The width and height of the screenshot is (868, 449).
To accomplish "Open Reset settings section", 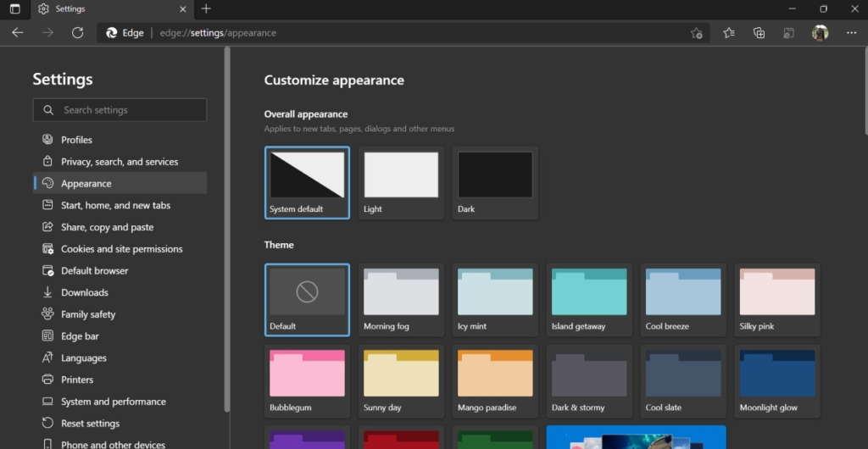I will 120,424.
